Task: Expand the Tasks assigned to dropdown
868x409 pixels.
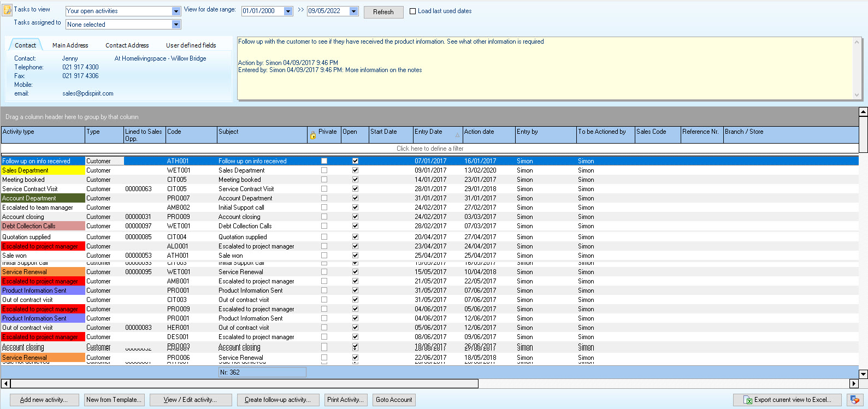Action: [x=176, y=25]
